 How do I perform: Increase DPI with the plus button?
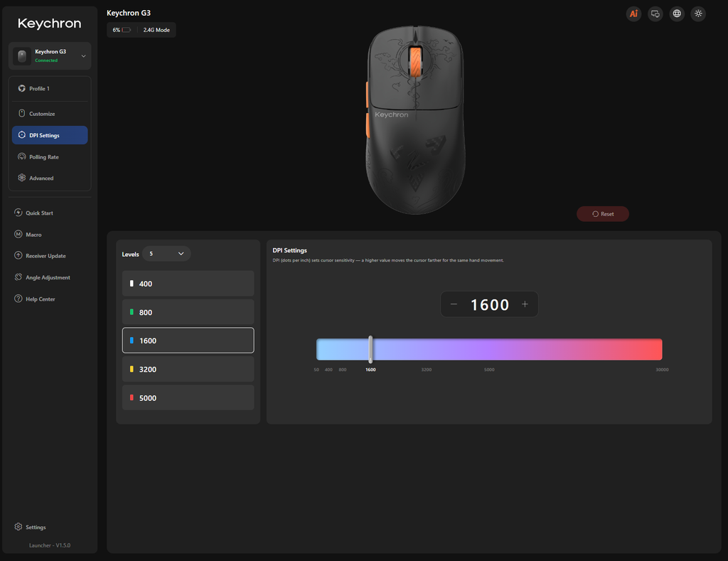click(x=525, y=304)
